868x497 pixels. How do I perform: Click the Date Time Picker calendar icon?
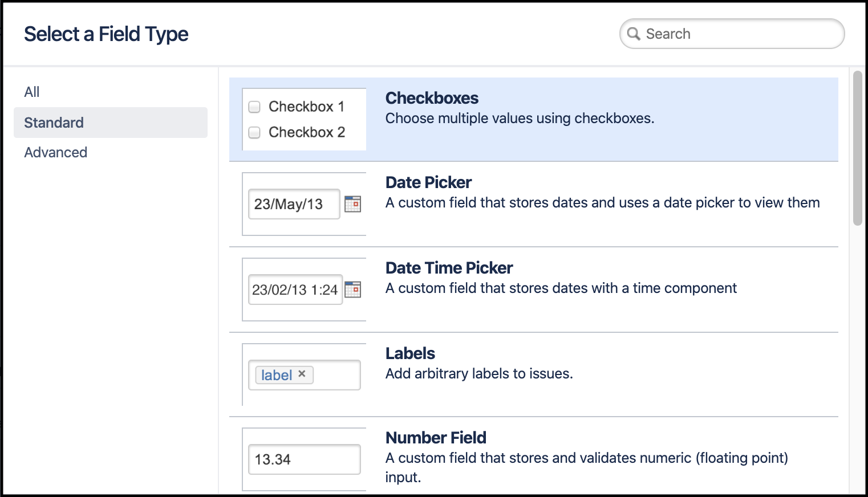click(x=353, y=289)
